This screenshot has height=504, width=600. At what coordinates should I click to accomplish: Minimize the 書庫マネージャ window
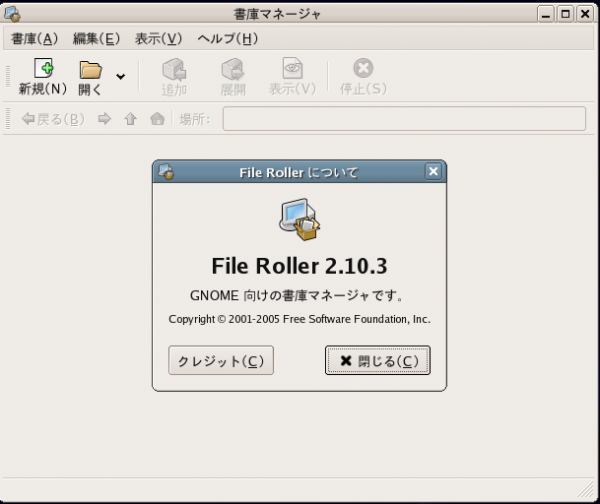(546, 15)
